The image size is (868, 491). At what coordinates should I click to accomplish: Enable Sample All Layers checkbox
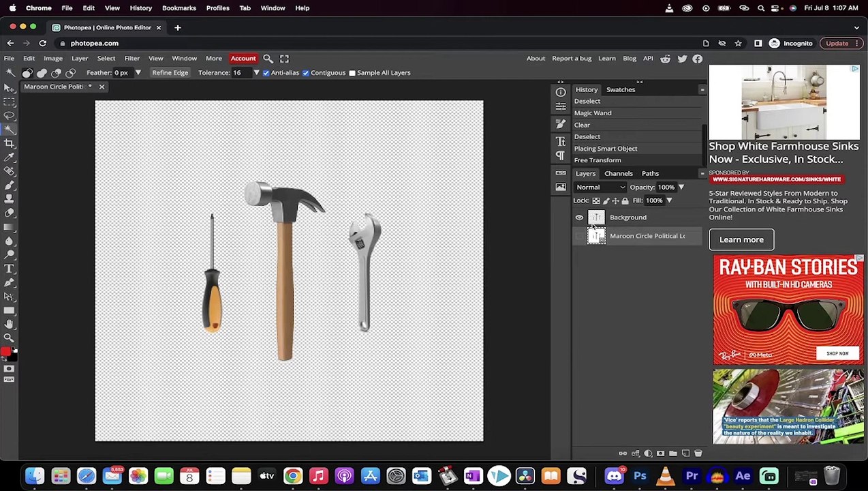352,73
